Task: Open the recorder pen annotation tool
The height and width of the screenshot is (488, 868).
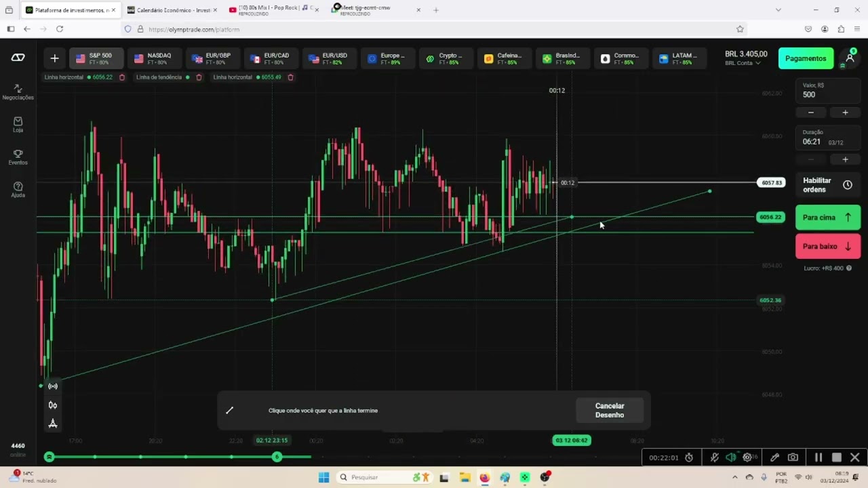Action: coord(774,457)
